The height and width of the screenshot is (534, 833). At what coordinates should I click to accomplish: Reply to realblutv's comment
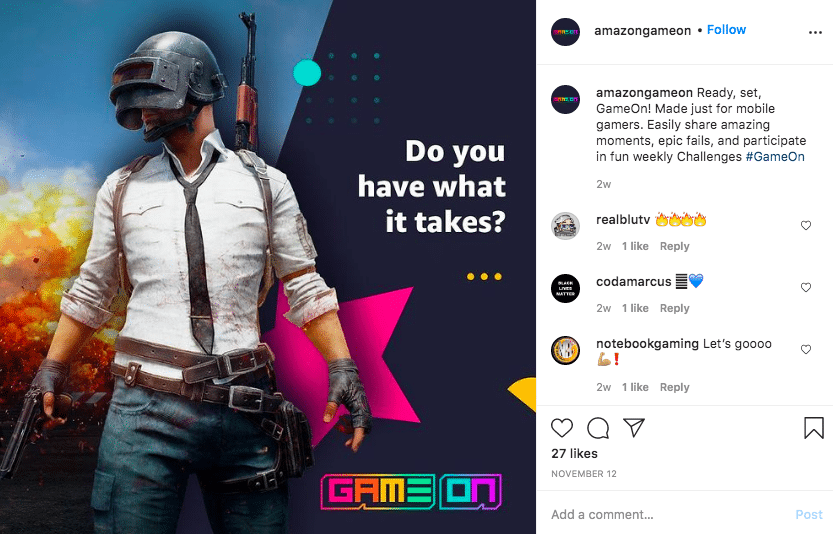(674, 246)
